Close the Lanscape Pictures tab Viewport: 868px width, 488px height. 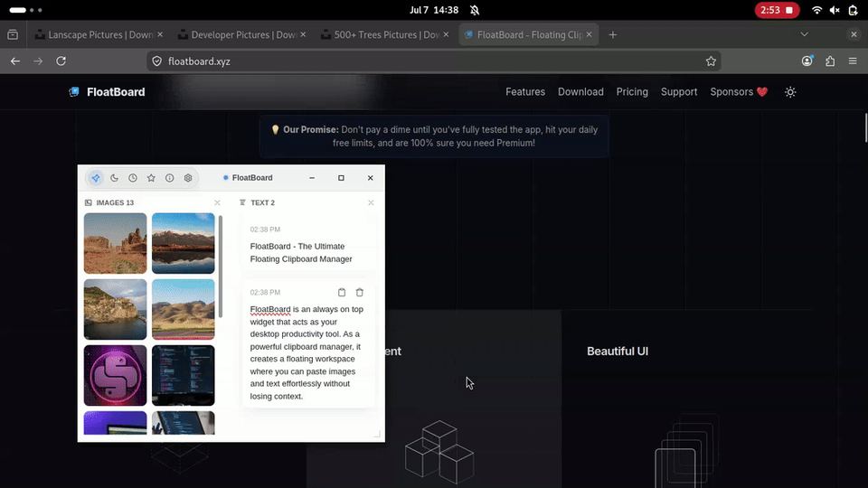click(x=160, y=34)
